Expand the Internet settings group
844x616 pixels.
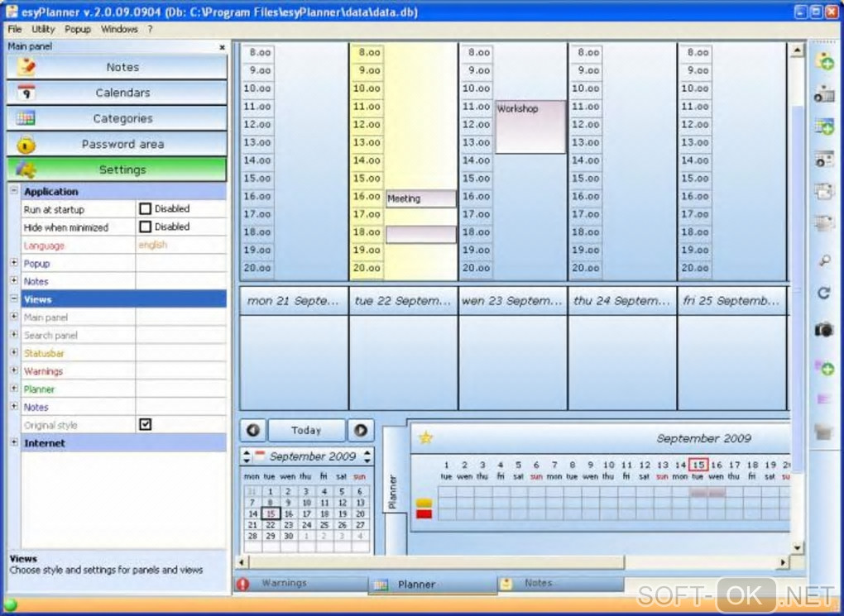click(14, 442)
